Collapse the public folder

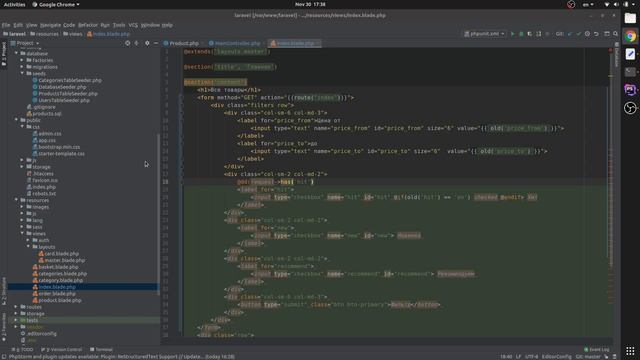(16, 120)
